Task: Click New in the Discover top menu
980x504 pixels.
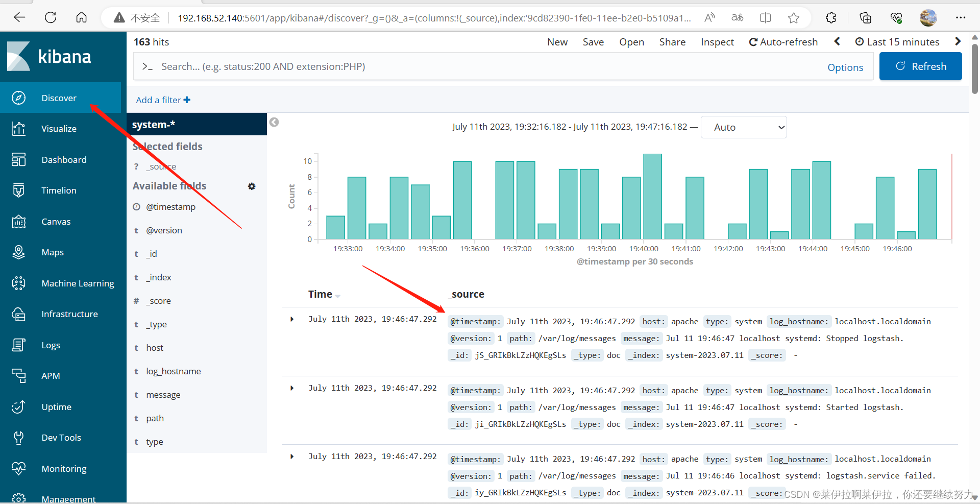Action: (557, 42)
